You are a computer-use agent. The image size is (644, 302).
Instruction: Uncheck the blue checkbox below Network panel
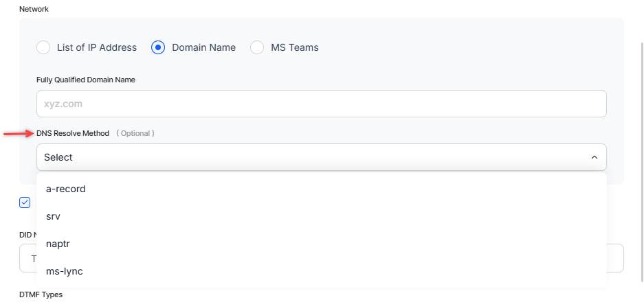pyautogui.click(x=25, y=202)
